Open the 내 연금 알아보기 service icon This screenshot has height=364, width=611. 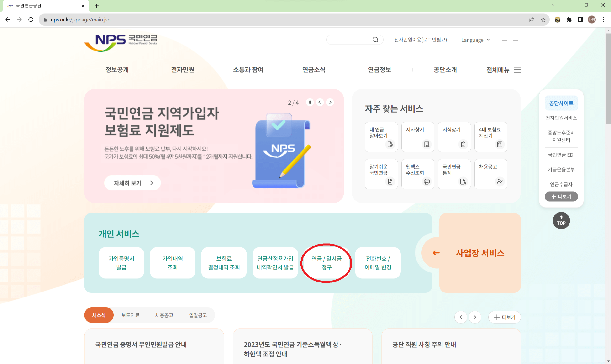click(x=381, y=137)
